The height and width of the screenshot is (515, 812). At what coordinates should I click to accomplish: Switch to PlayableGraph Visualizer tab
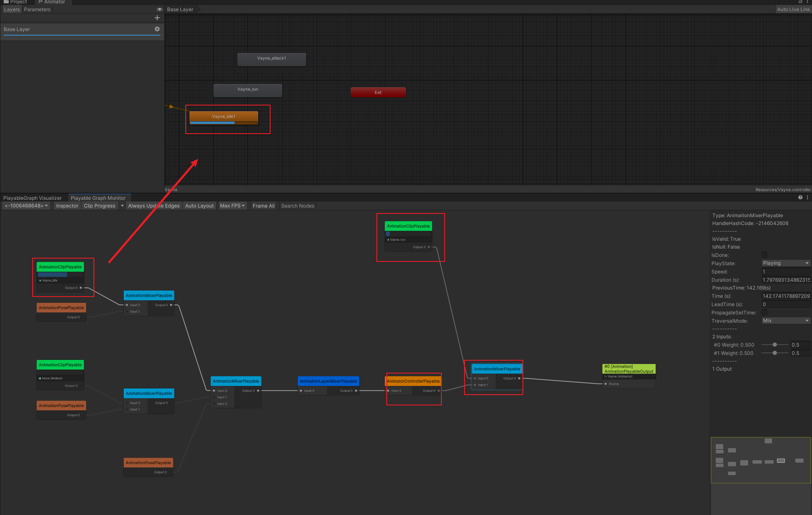point(33,198)
